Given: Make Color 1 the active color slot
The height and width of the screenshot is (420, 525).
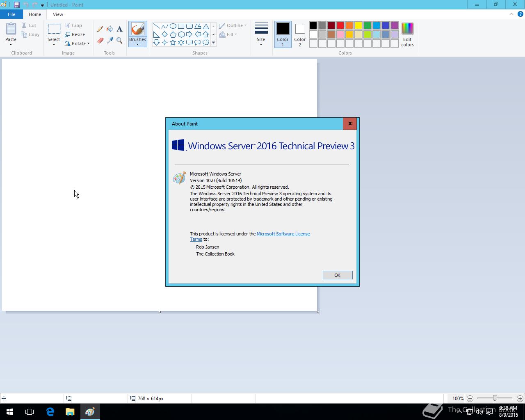Looking at the screenshot, I should (283, 34).
